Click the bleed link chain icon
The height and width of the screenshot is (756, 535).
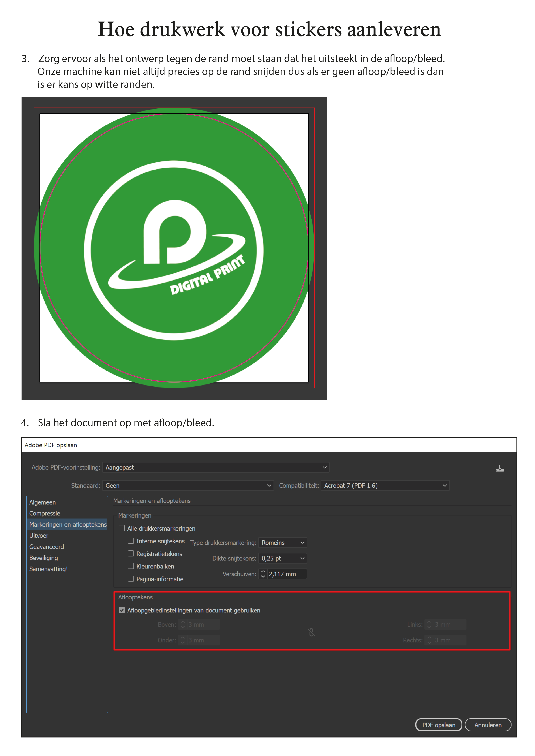[x=311, y=632]
